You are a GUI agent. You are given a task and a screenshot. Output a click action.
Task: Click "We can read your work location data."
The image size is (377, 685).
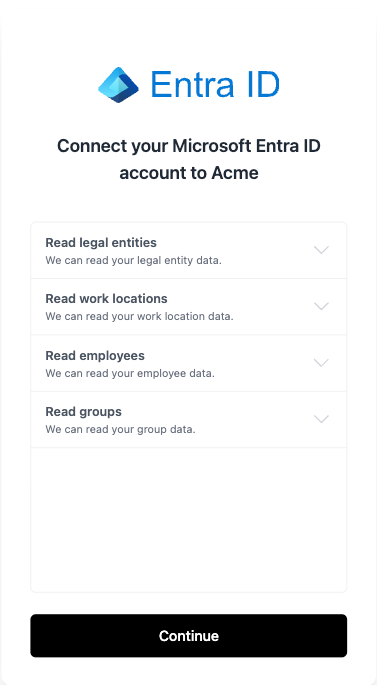coord(139,316)
